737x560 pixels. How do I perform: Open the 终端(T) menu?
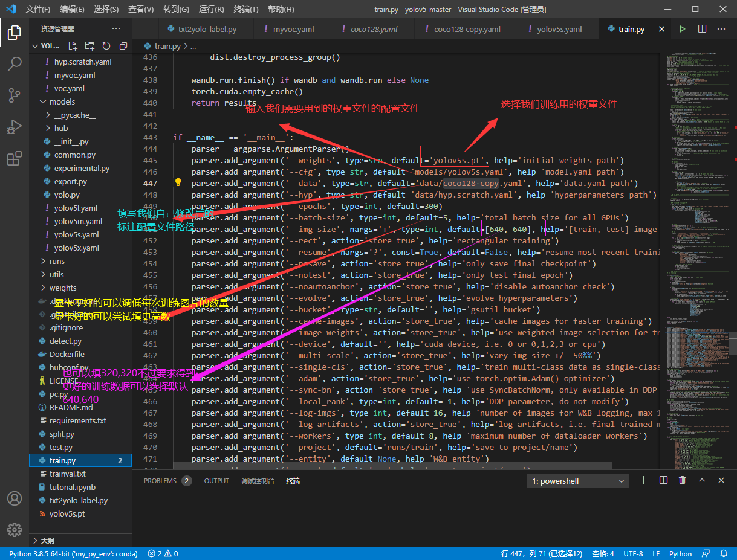(x=246, y=9)
